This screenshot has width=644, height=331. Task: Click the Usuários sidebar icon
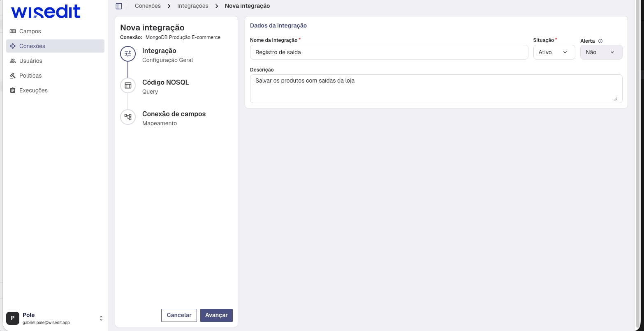[13, 61]
